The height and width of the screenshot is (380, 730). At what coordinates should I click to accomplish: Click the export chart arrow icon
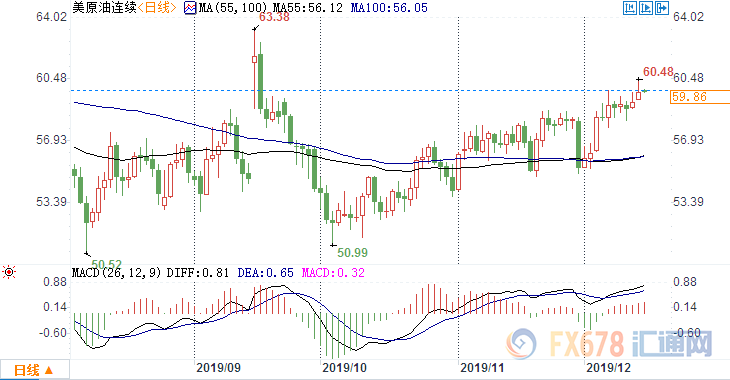pyautogui.click(x=662, y=8)
